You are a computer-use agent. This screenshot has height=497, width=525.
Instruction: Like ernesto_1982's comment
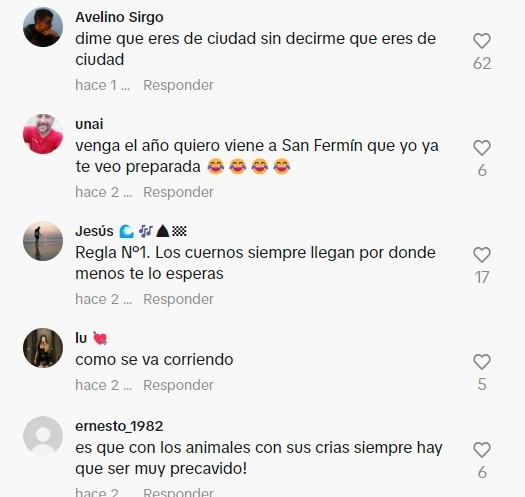tap(482, 450)
